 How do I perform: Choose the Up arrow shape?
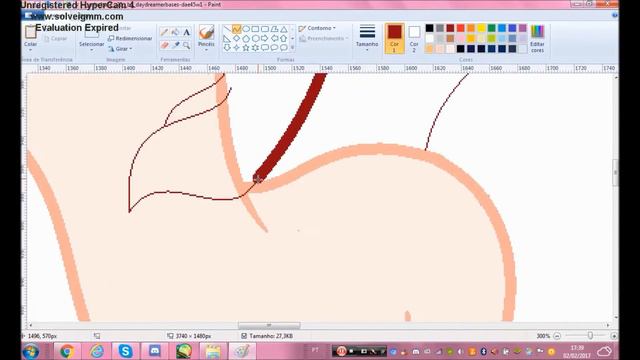tap(284, 38)
